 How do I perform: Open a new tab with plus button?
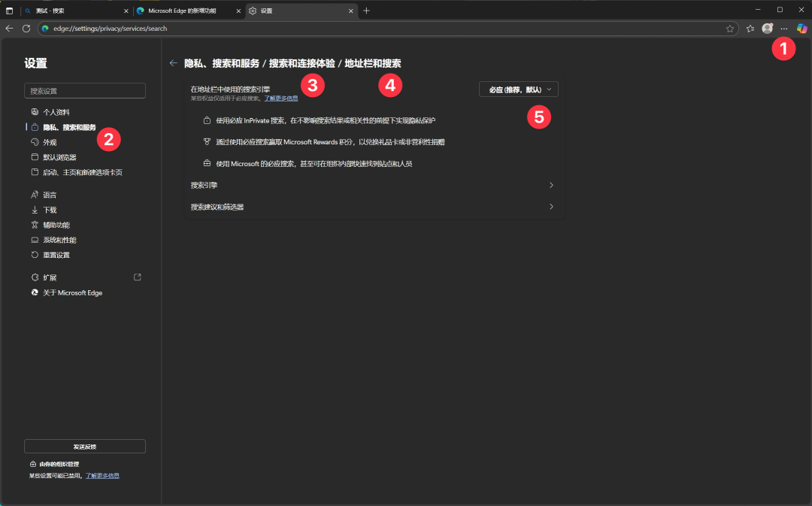coord(367,11)
